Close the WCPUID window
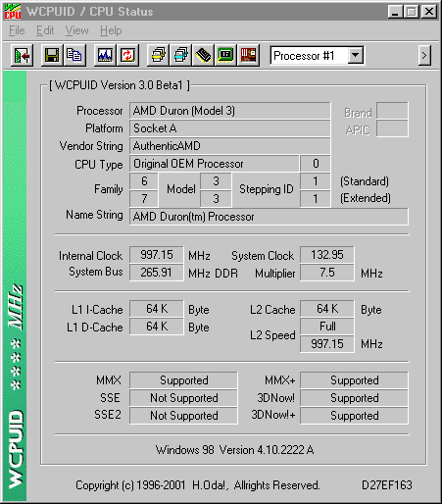The image size is (442, 504). pos(429,12)
